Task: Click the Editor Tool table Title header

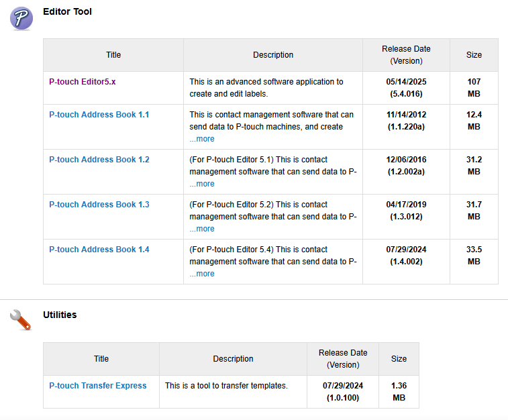Action: (113, 55)
